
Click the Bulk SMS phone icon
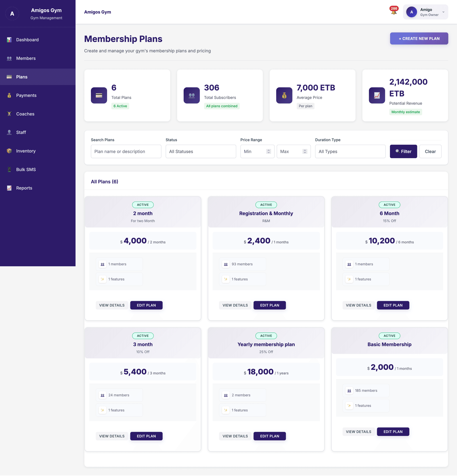pyautogui.click(x=9, y=170)
